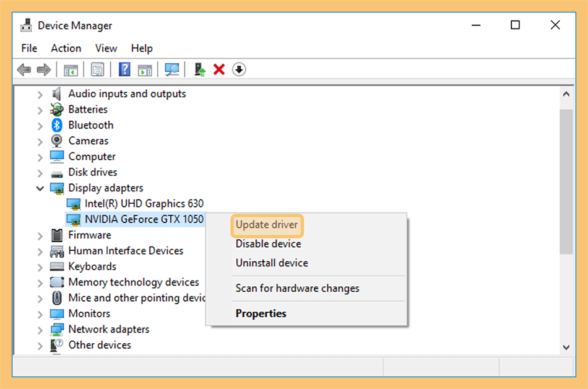588x389 pixels.
Task: Click the vertical scrollbar thumb
Action: coord(566,182)
